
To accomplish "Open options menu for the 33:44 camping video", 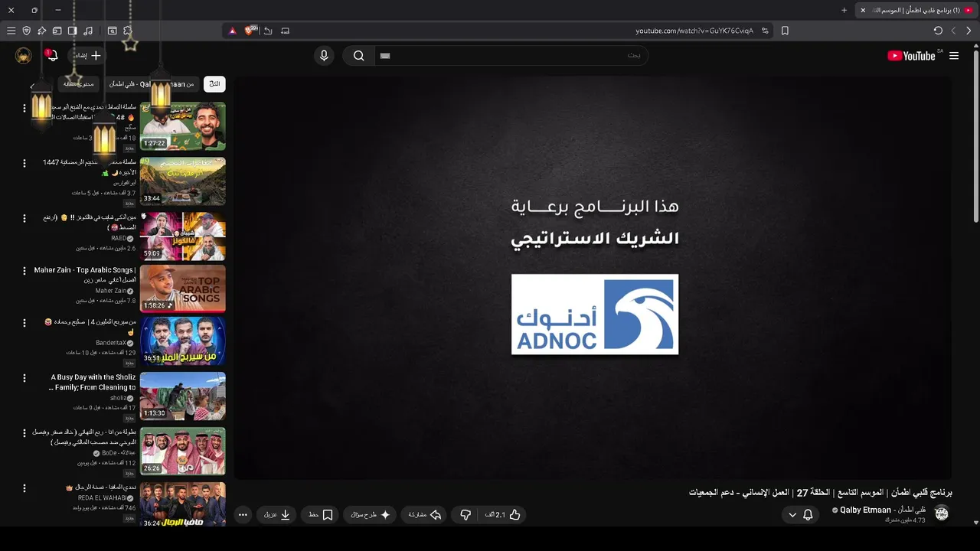I will pyautogui.click(x=24, y=163).
